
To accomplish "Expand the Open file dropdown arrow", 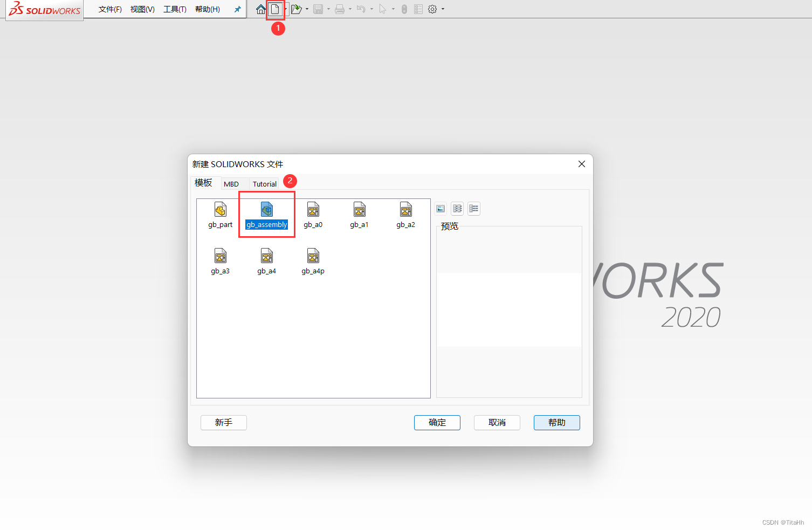I will click(307, 9).
